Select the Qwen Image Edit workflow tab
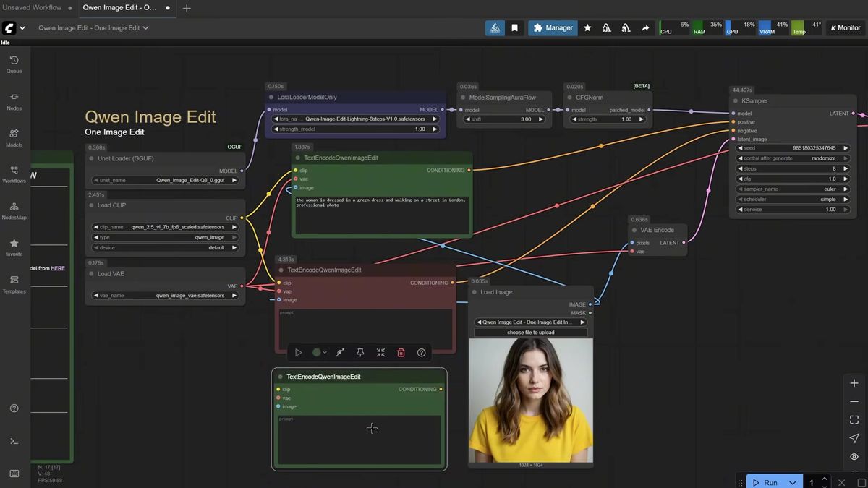The image size is (868, 488). [x=119, y=7]
